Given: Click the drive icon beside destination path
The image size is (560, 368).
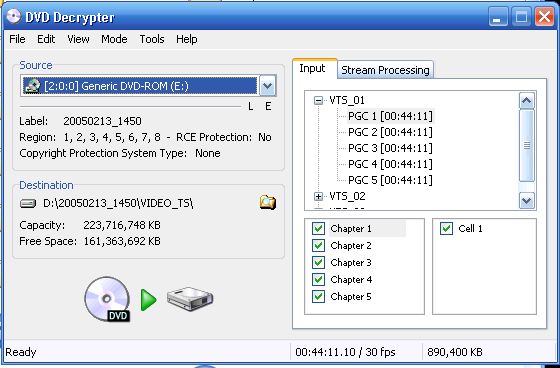Looking at the screenshot, I should click(28, 204).
